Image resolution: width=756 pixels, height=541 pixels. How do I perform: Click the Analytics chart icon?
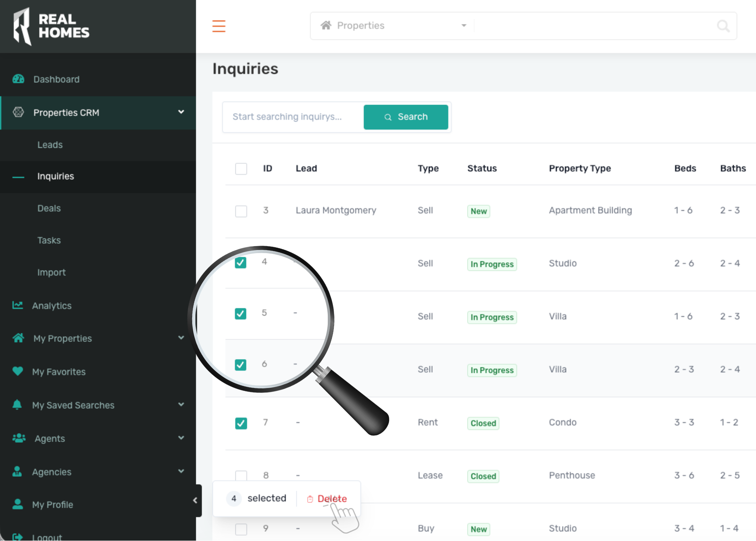pyautogui.click(x=17, y=305)
